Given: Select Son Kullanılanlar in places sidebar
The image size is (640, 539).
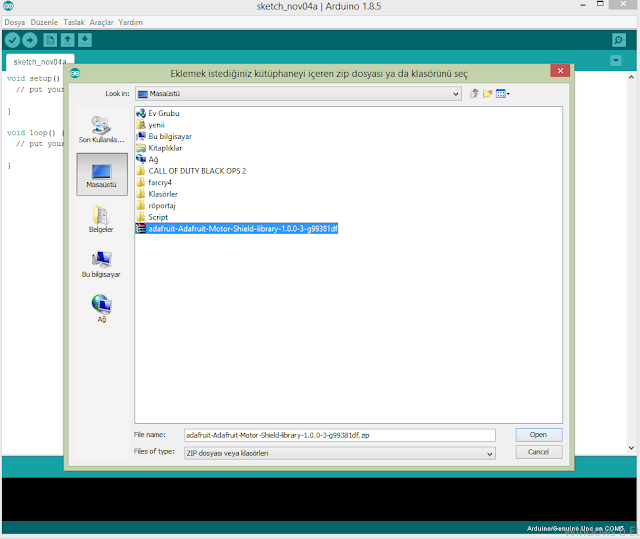Looking at the screenshot, I should tap(102, 129).
